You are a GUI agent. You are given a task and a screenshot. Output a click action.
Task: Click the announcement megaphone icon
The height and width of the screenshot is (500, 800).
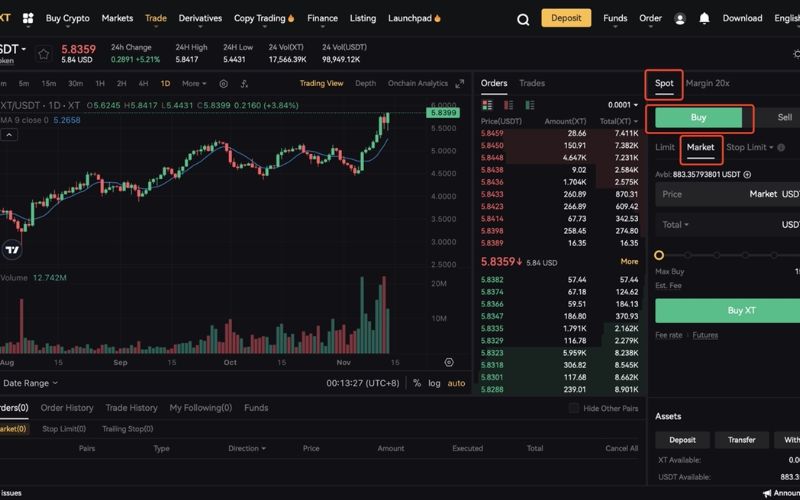[767, 493]
